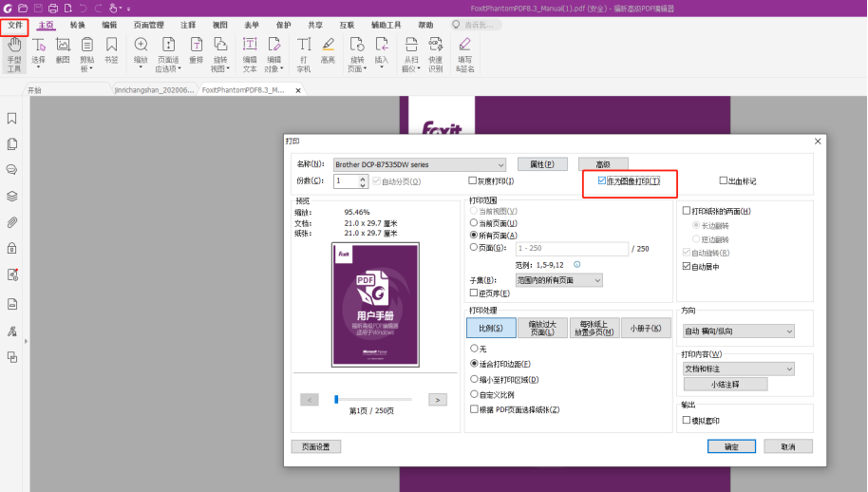Switch to the Convert ribbon tab
This screenshot has height=492, width=868.
[78, 26]
